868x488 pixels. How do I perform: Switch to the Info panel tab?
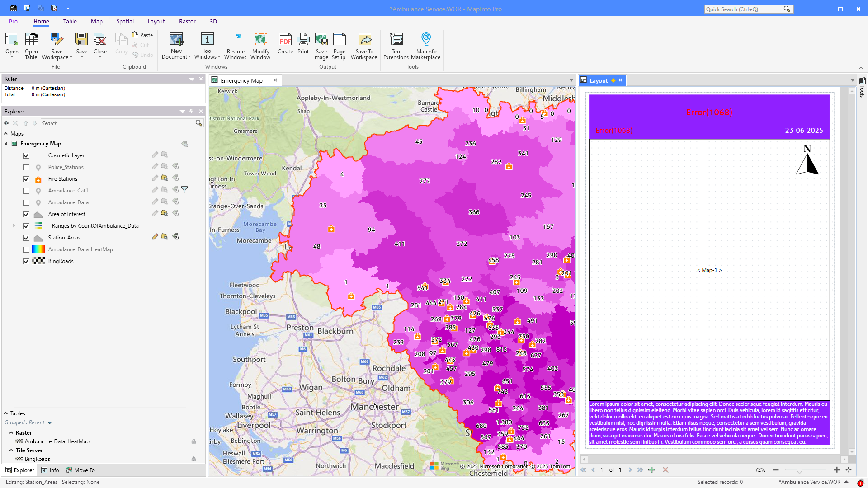pyautogui.click(x=50, y=470)
